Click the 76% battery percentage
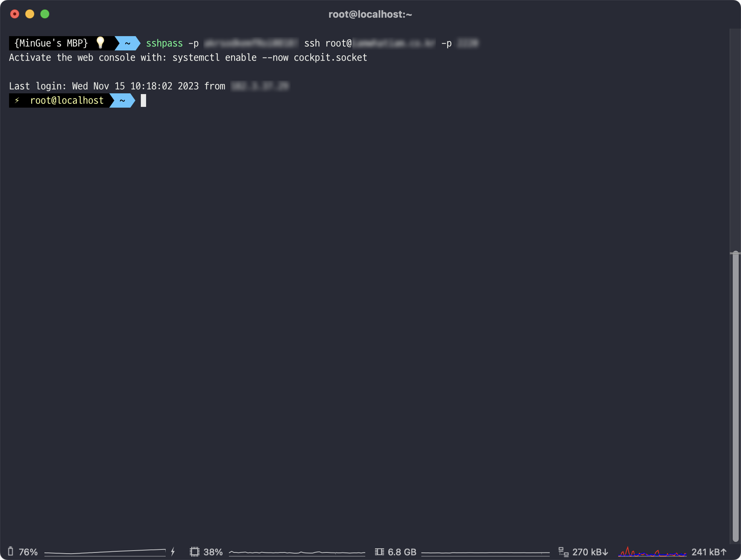Image resolution: width=741 pixels, height=560 pixels. pos(28,552)
